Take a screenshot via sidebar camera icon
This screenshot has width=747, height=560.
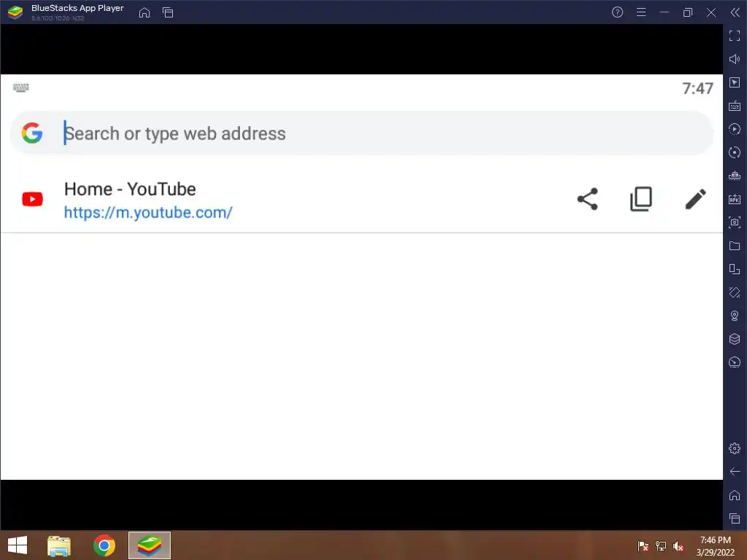click(x=735, y=222)
